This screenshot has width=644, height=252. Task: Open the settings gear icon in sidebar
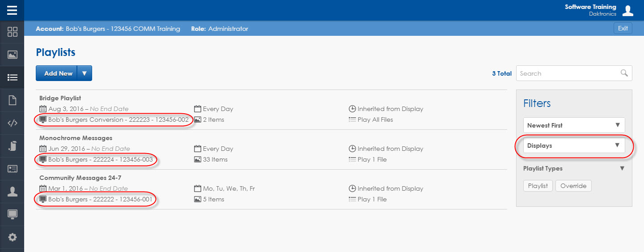(x=12, y=237)
